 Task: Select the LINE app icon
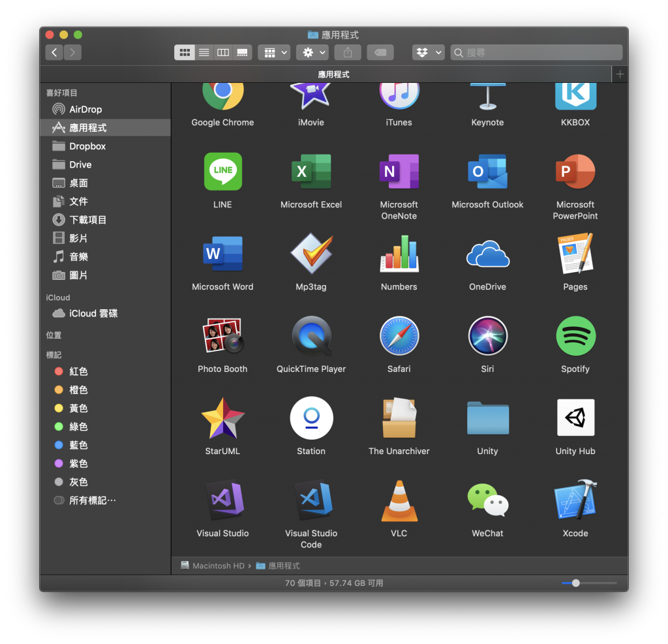223,172
